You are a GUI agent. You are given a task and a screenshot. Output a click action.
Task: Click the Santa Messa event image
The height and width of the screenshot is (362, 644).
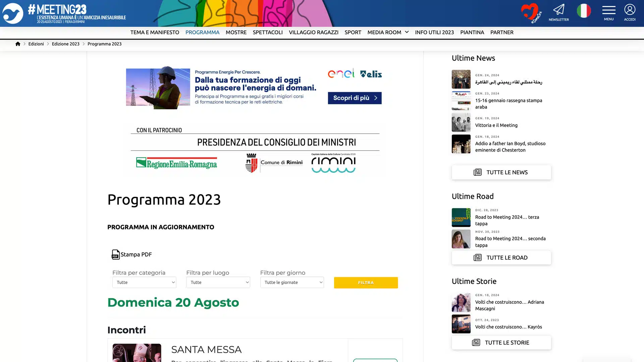(x=137, y=353)
